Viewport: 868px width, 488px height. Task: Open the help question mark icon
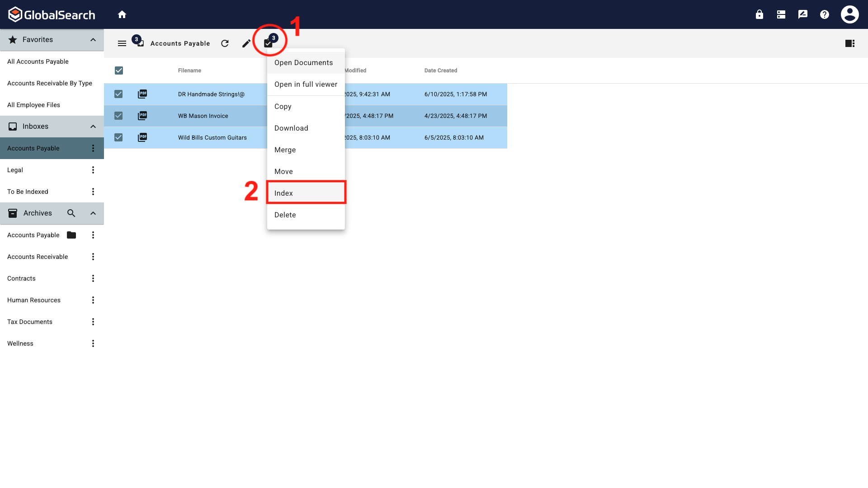pyautogui.click(x=824, y=14)
